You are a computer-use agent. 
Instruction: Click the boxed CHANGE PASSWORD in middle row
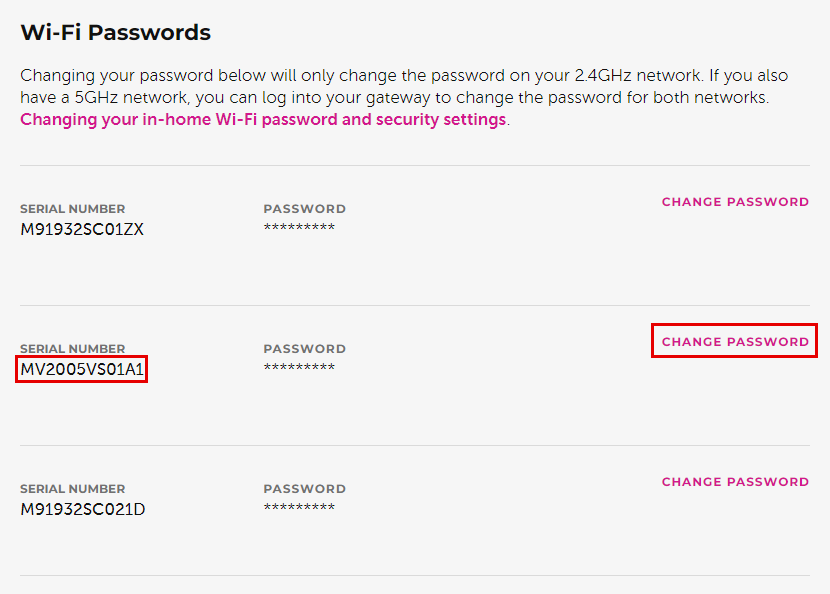click(733, 341)
